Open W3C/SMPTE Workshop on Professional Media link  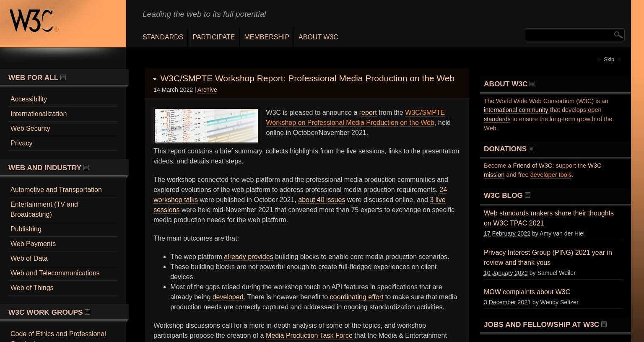[x=355, y=118]
